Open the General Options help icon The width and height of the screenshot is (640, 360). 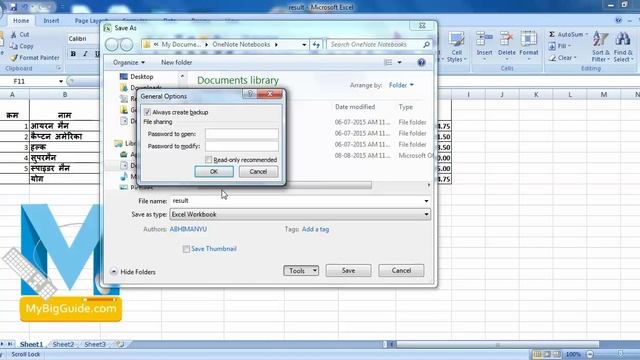coord(250,94)
